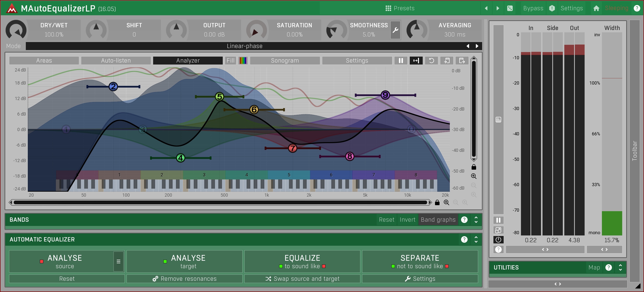Toggle Band graphs in Bands panel
Image resolution: width=644 pixels, height=292 pixels.
pos(438,220)
